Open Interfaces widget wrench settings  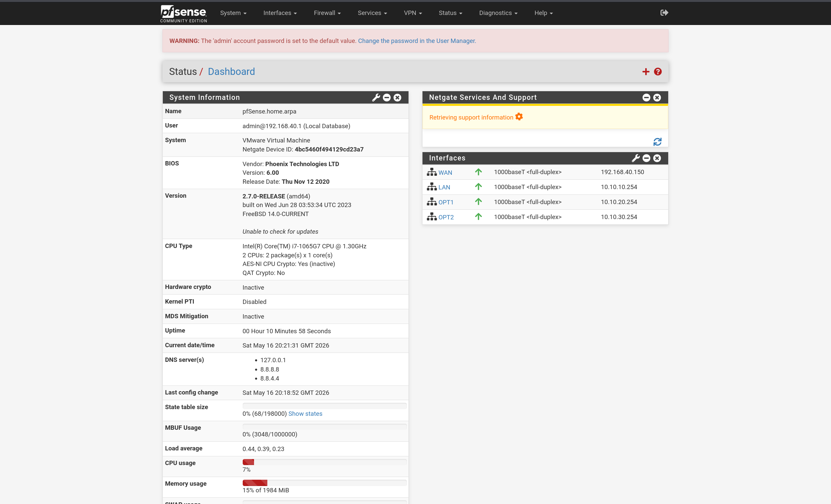635,158
